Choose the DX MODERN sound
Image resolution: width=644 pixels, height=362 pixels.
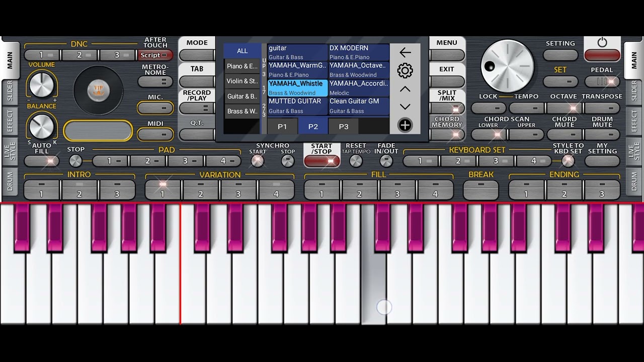[x=359, y=52]
